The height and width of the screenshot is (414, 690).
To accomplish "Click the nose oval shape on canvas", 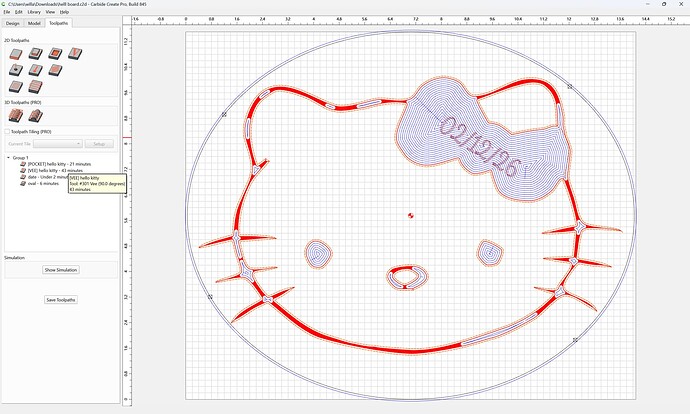I will [407, 277].
